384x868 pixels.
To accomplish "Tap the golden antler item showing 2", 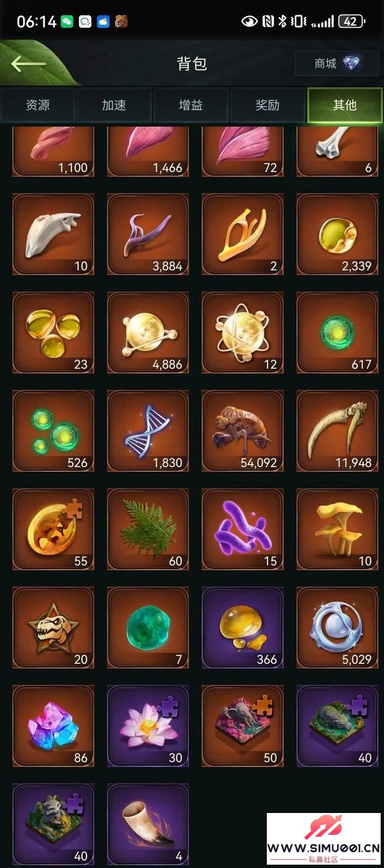I will 243,235.
